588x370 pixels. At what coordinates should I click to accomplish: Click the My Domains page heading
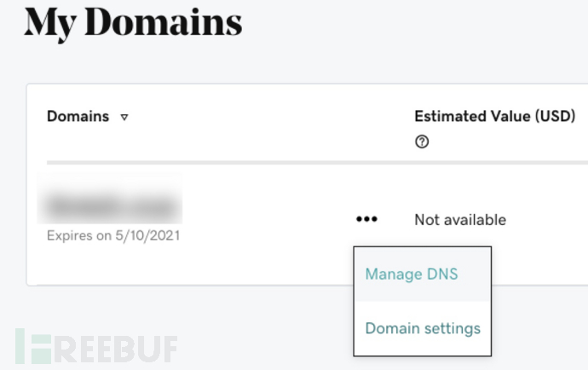[x=133, y=23]
